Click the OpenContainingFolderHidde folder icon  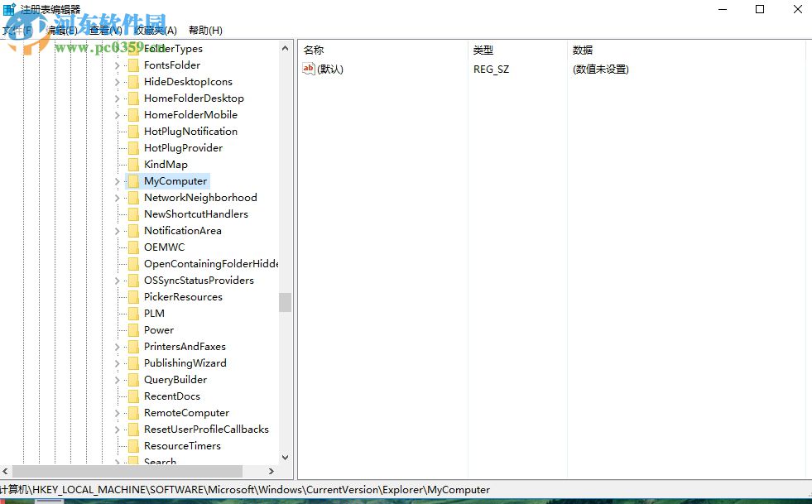pyautogui.click(x=133, y=264)
